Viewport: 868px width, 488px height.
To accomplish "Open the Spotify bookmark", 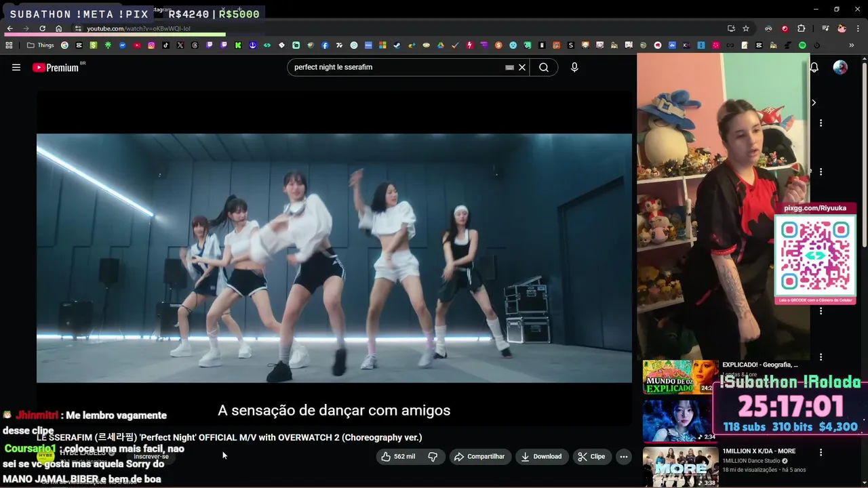I will click(x=802, y=45).
